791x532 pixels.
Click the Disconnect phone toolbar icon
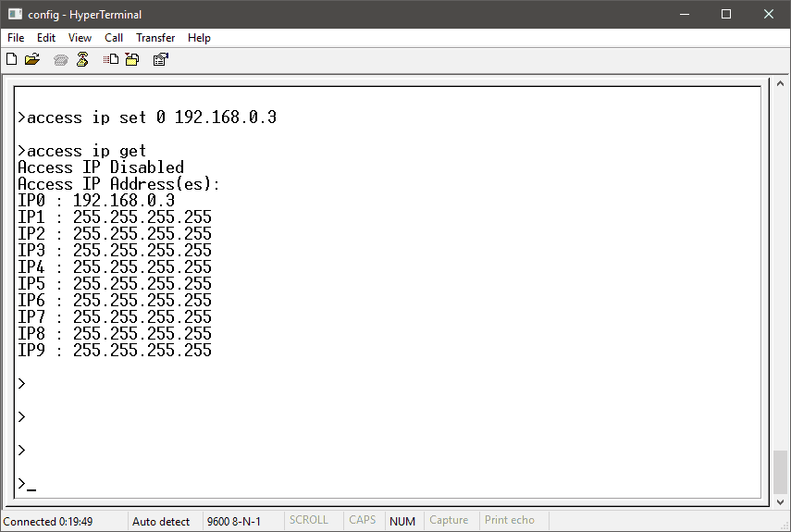[x=82, y=59]
